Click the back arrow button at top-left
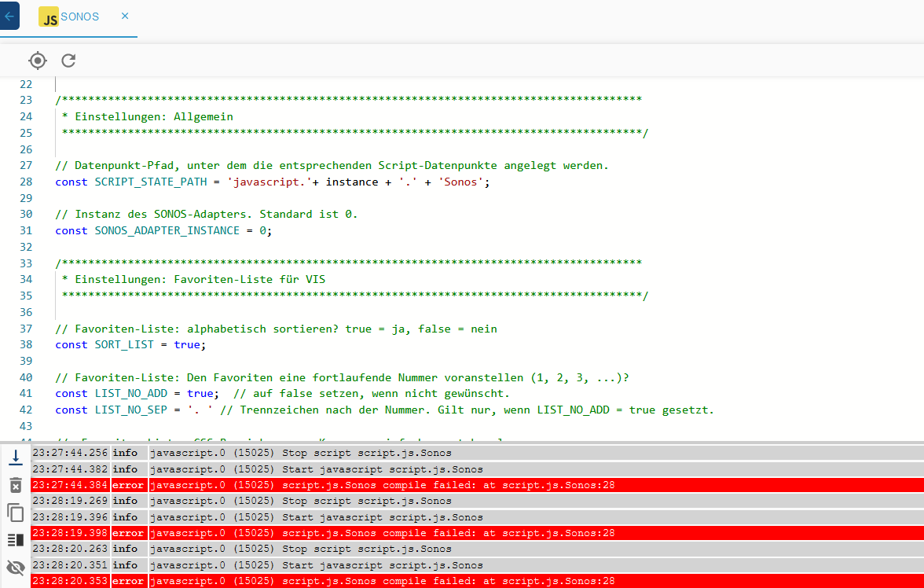 pyautogui.click(x=9, y=16)
